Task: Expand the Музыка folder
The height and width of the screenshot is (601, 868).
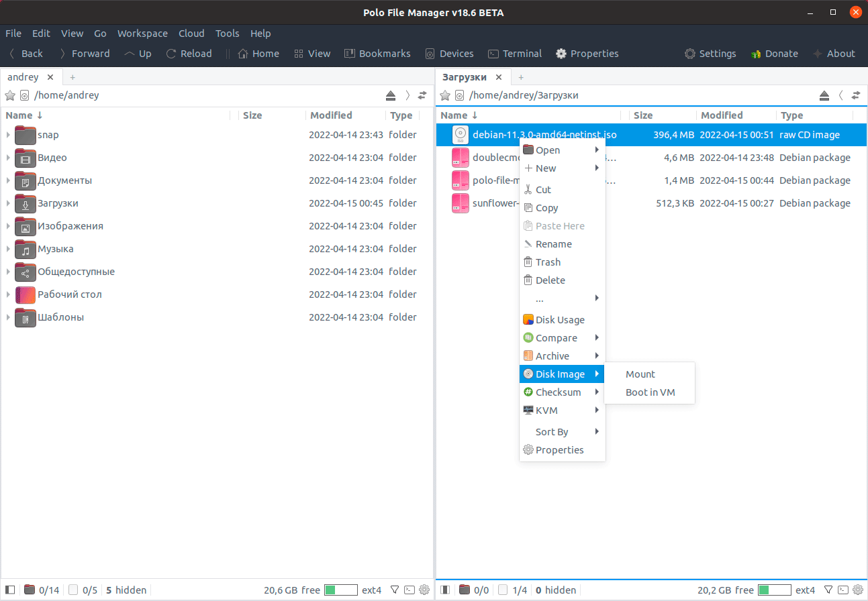Action: [x=8, y=249]
